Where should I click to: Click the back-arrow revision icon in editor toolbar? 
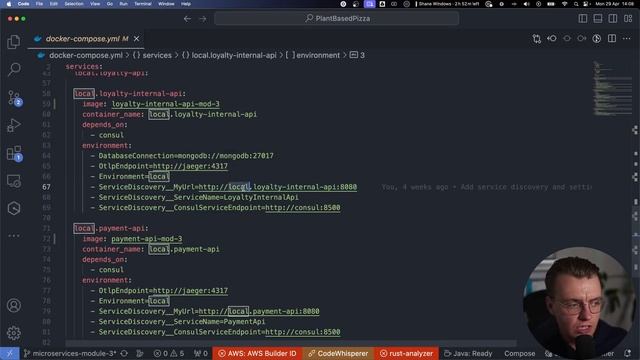pos(552,39)
